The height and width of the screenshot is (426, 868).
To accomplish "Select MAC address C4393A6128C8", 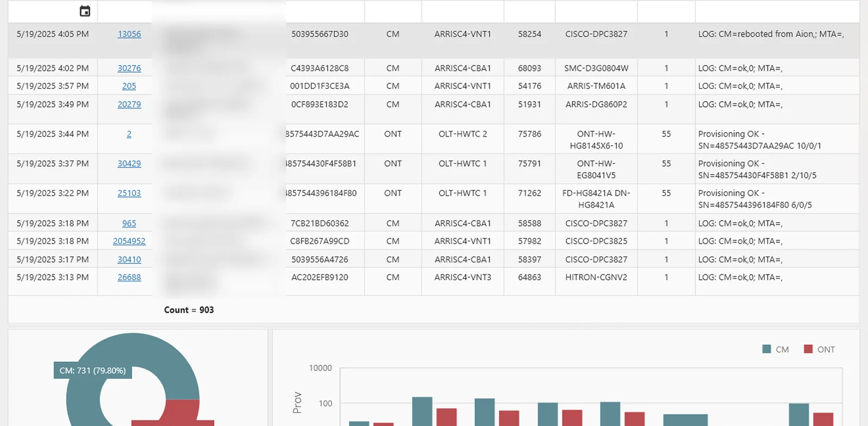I will click(320, 68).
